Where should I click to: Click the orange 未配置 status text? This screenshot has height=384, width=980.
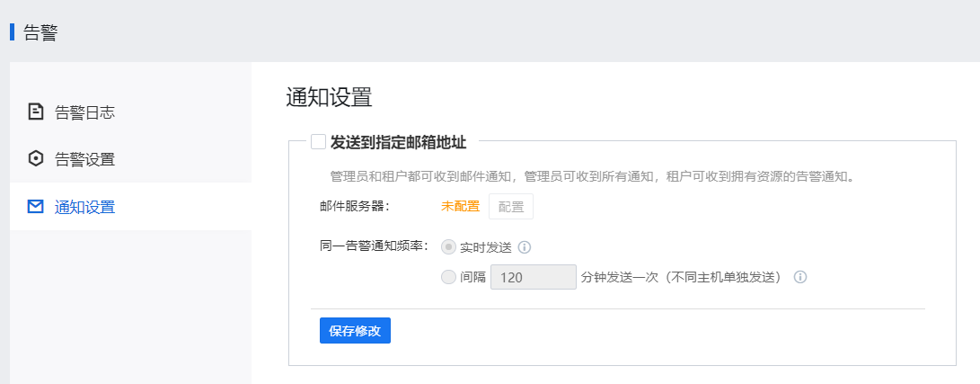click(460, 207)
